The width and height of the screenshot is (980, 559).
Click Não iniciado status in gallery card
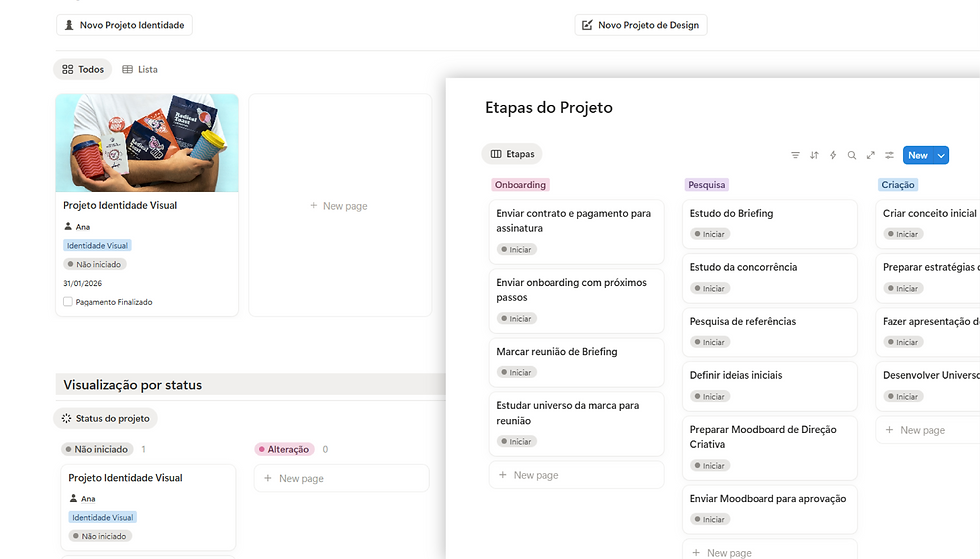click(x=94, y=264)
